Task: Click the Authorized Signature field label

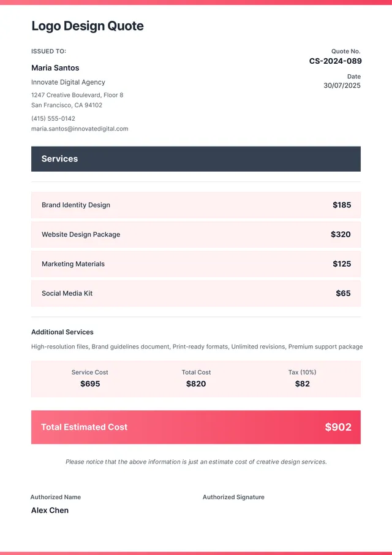Action: click(233, 497)
